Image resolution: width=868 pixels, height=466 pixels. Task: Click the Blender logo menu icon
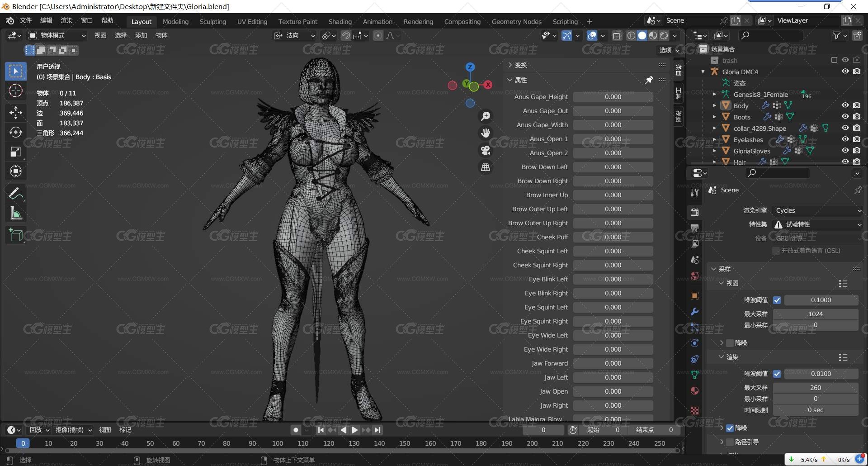coord(10,21)
